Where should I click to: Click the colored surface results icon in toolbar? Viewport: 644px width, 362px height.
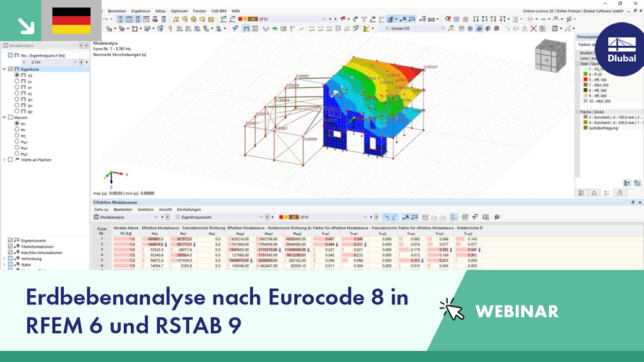[x=275, y=28]
